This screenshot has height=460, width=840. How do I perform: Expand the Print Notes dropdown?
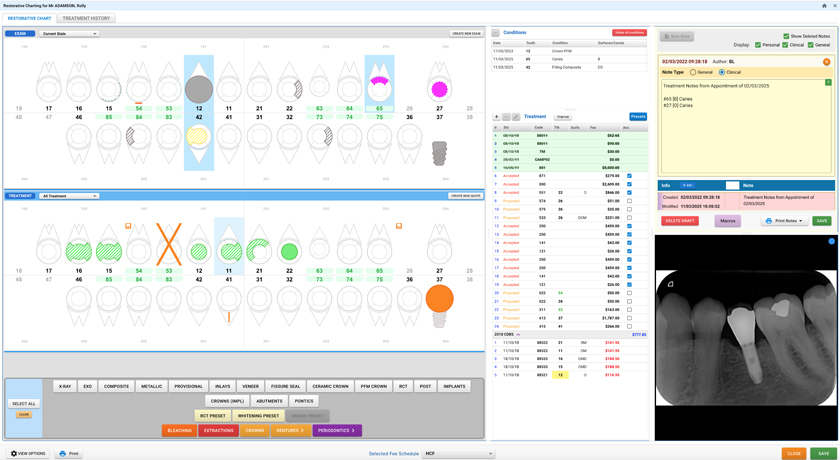pyautogui.click(x=784, y=221)
